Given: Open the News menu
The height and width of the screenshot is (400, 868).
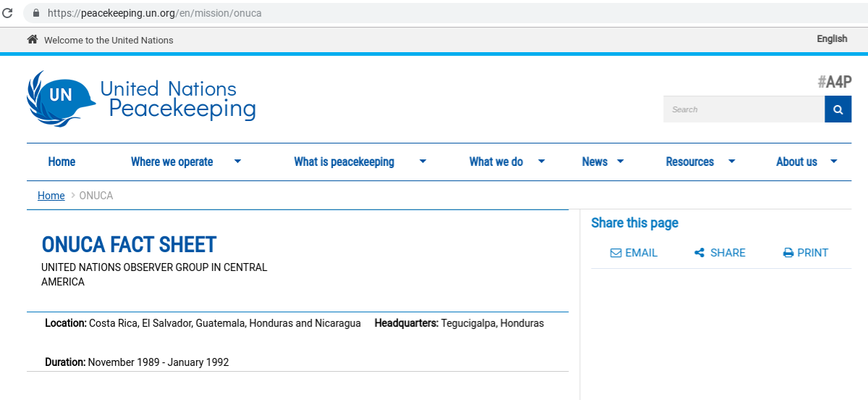Looking at the screenshot, I should click(594, 162).
